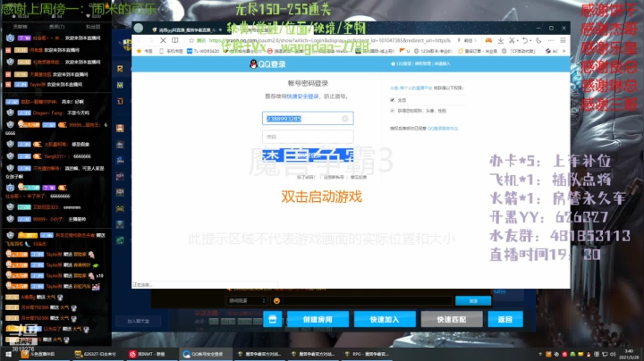Open the 1234 bookmark item
Viewport: 644px width, 361px height.
(433, 51)
